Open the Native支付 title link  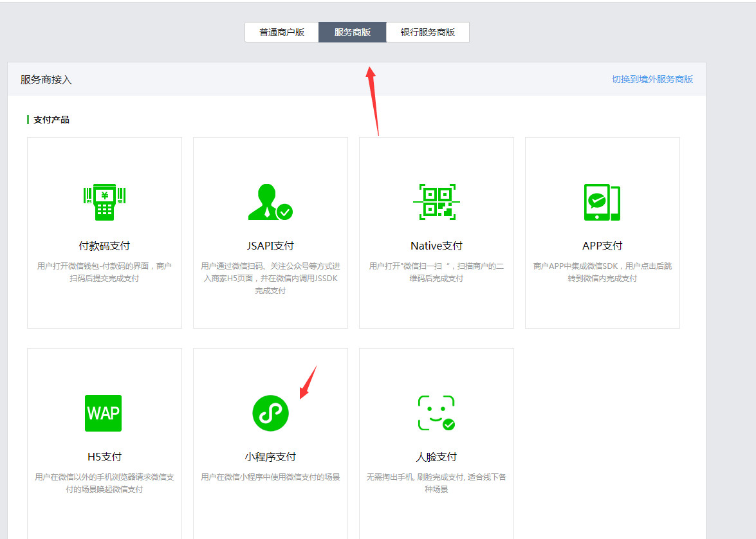pos(436,246)
